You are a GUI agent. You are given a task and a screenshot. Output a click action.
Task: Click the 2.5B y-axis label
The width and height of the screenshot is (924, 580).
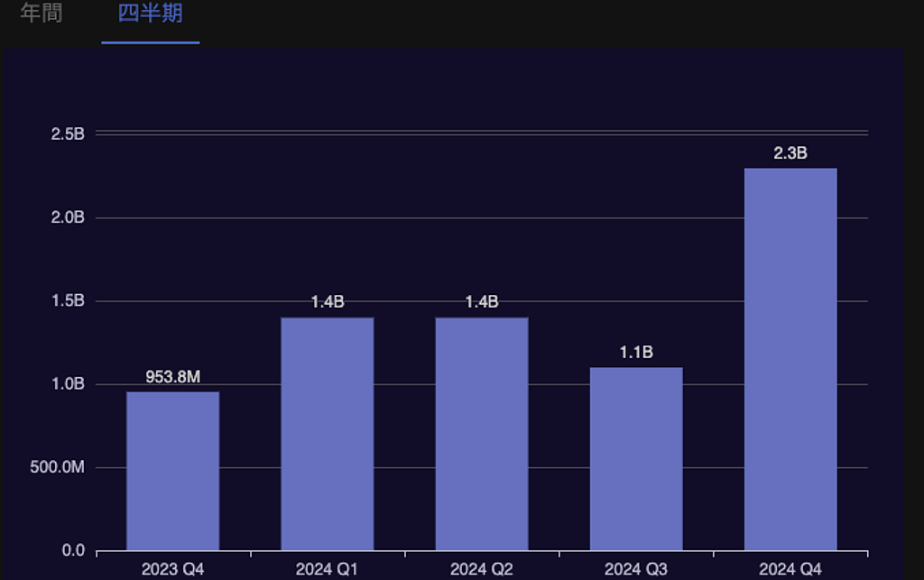[x=68, y=134]
